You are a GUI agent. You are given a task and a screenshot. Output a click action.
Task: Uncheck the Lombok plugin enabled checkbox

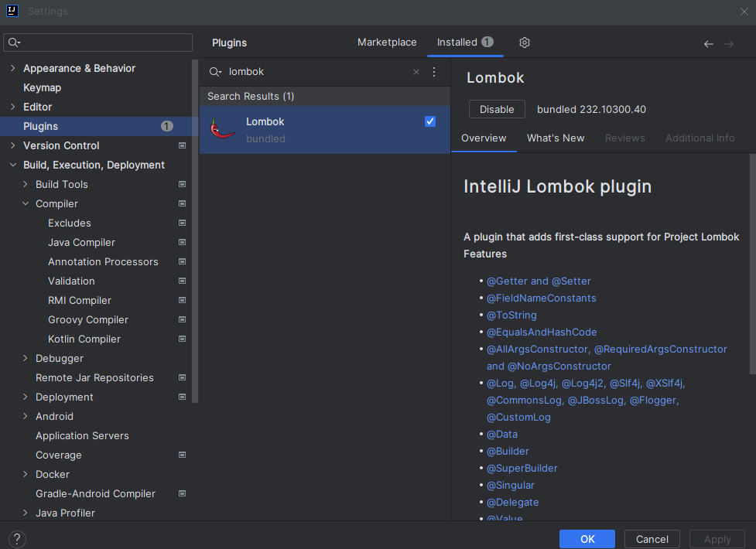click(430, 121)
